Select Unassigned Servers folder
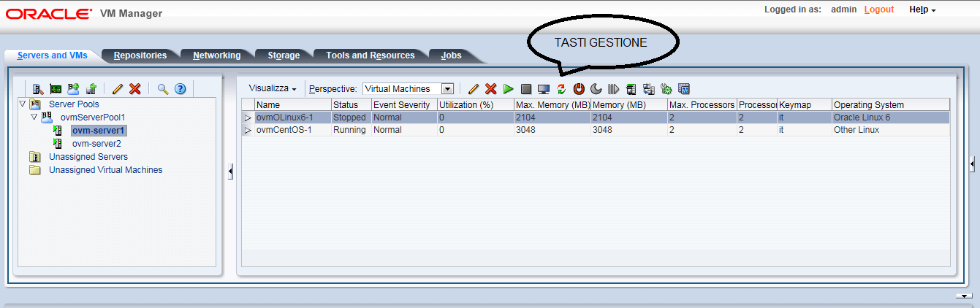 [88, 157]
